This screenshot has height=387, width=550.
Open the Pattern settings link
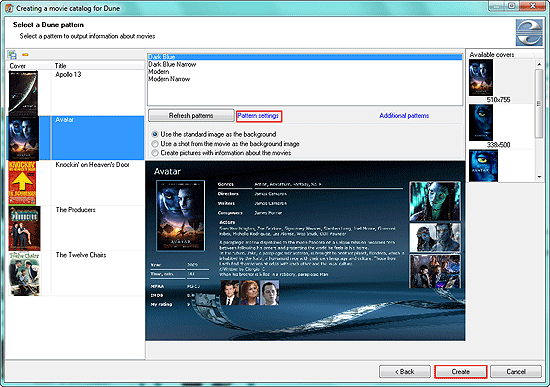coord(258,115)
